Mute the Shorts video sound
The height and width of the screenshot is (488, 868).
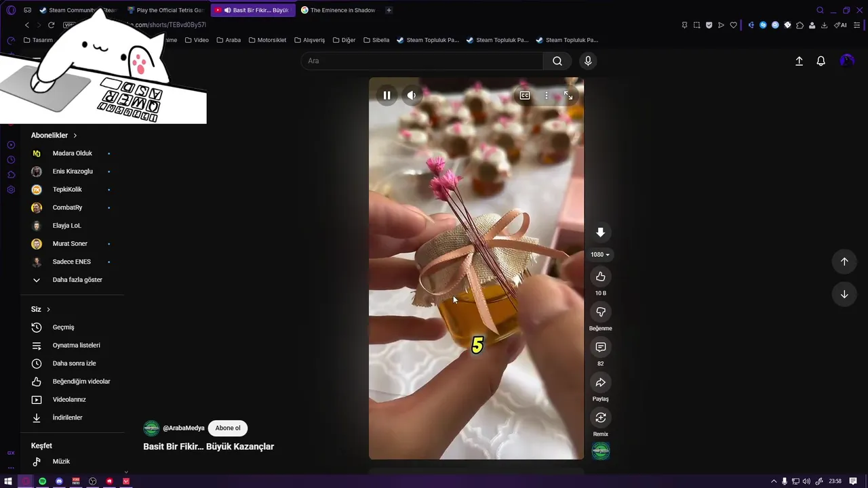[411, 96]
